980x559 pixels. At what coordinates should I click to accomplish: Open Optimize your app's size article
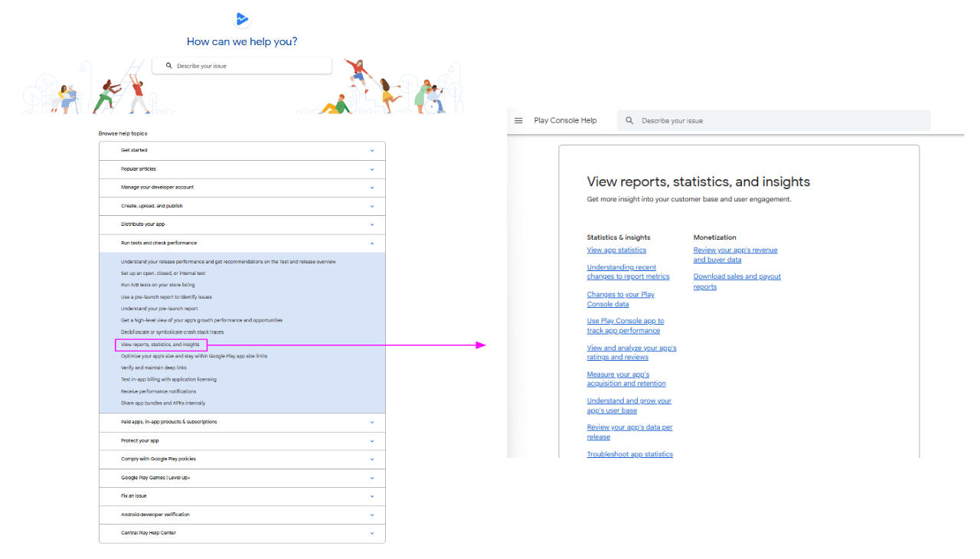click(194, 356)
